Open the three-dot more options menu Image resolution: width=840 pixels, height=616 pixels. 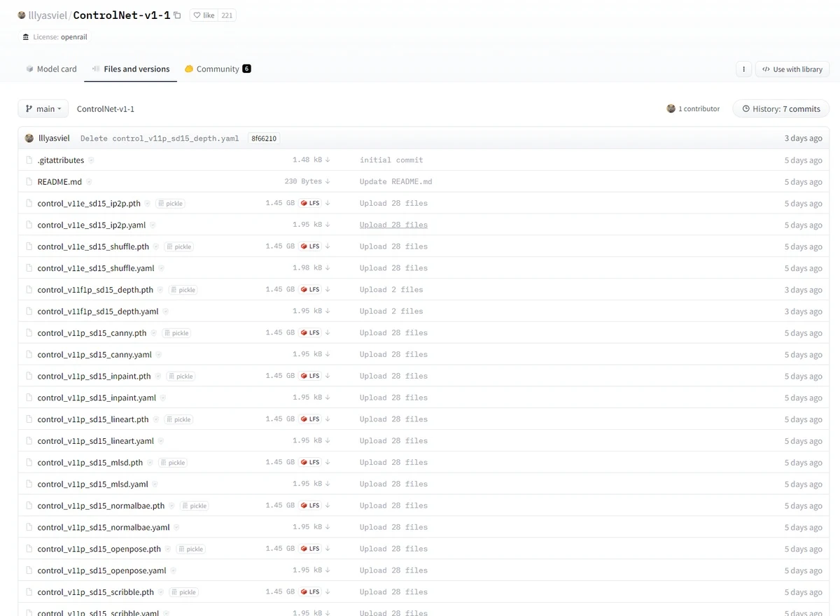point(744,69)
